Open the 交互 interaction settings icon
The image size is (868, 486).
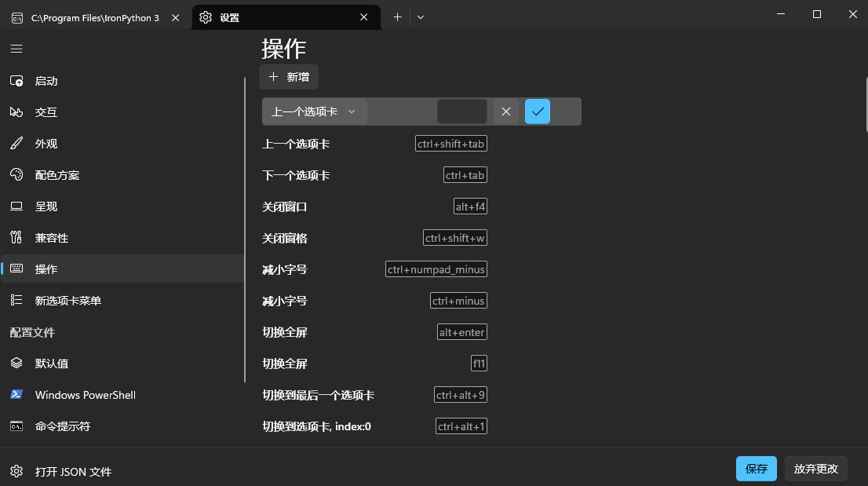[16, 112]
